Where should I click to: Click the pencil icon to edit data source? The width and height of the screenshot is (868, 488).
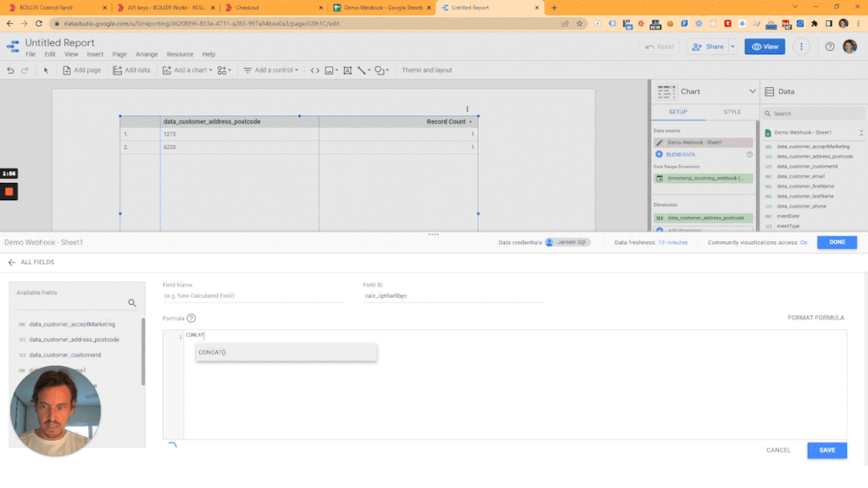[659, 142]
